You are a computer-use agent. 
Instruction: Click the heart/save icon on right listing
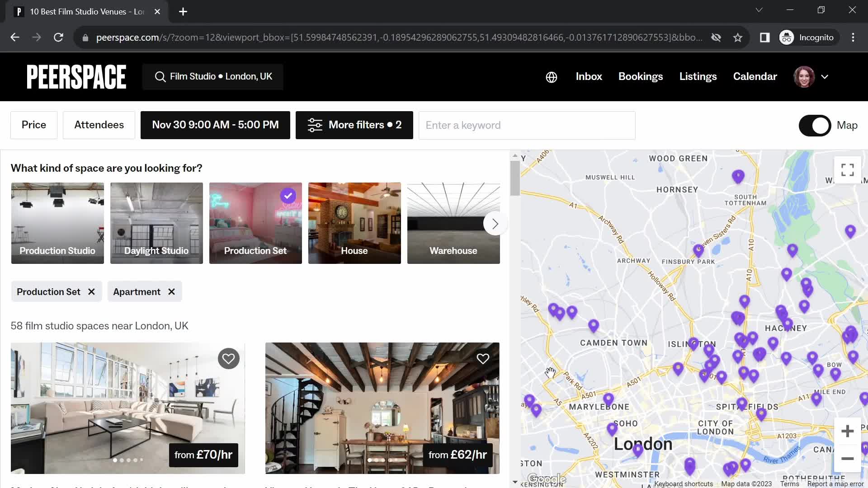tap(483, 359)
